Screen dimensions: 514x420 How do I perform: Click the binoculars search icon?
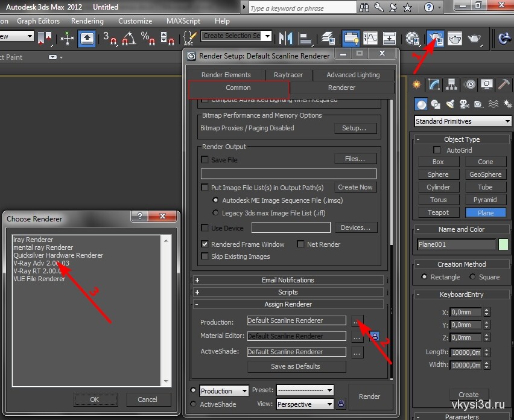point(364,7)
